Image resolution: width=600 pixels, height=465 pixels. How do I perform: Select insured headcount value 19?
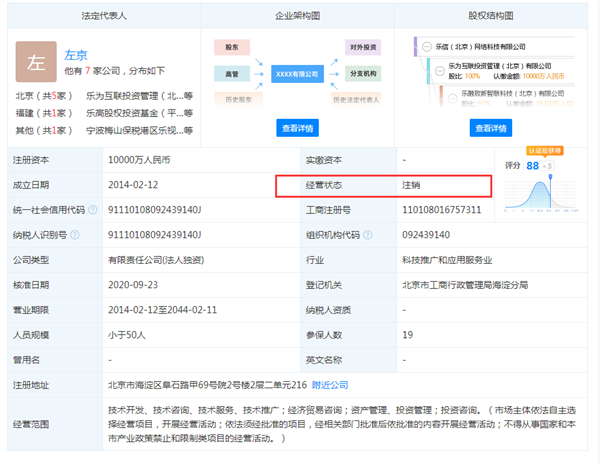click(x=408, y=335)
